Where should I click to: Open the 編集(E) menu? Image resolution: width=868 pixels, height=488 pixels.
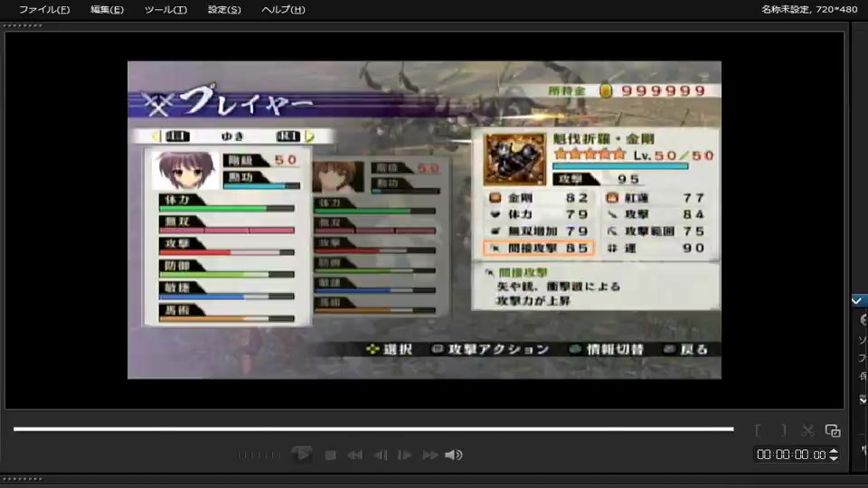coord(107,9)
